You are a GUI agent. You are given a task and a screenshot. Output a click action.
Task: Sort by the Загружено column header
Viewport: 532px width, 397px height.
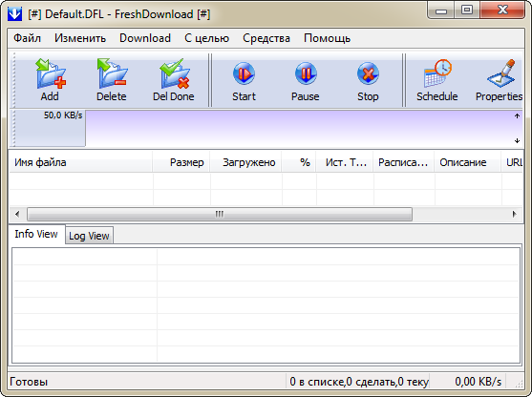246,162
